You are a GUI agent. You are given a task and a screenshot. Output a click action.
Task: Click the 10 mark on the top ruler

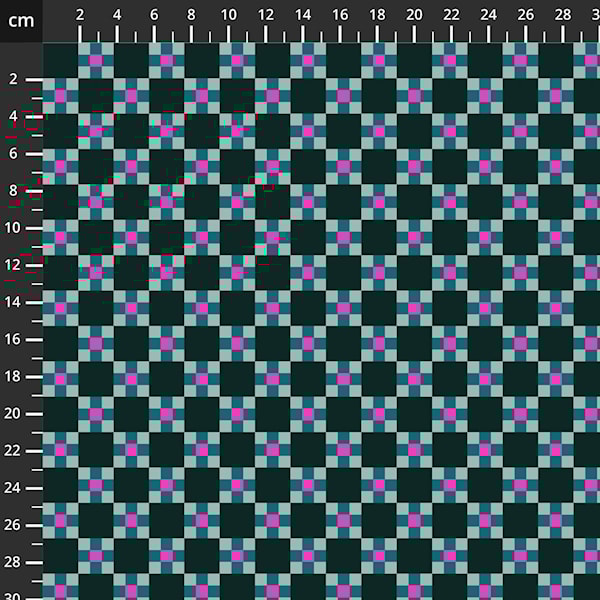point(228,16)
